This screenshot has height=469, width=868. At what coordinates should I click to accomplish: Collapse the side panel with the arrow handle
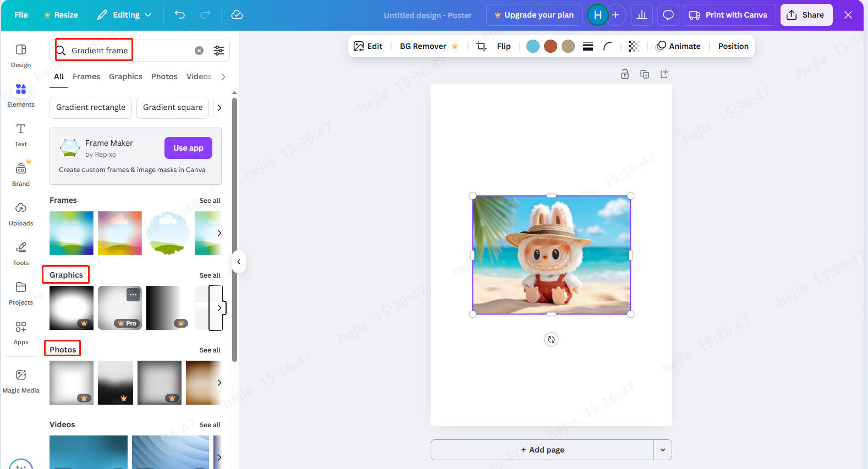[239, 262]
